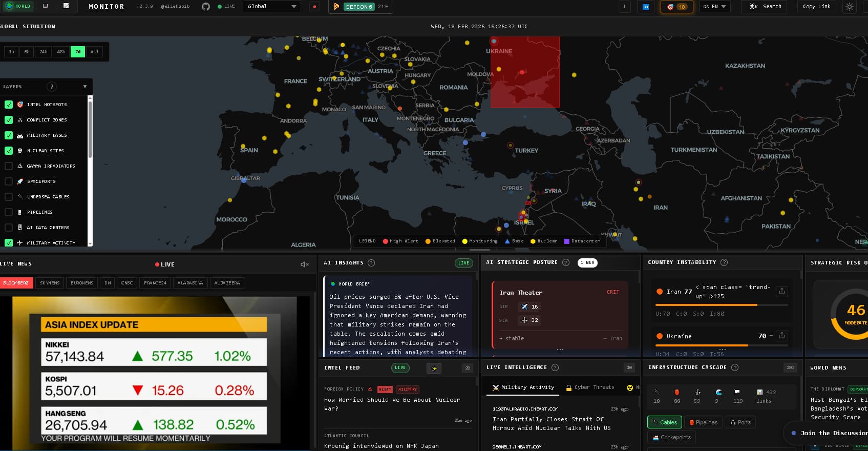868x451 pixels.
Task: Switch to the Al Jazeera news channel
Action: point(227,283)
